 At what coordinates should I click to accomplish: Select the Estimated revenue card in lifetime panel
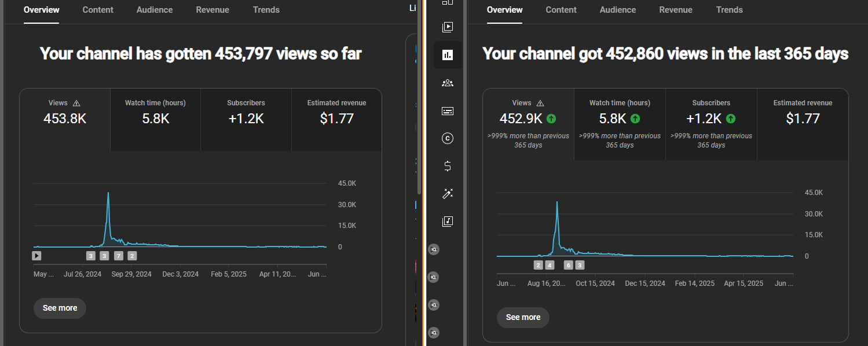[336, 120]
